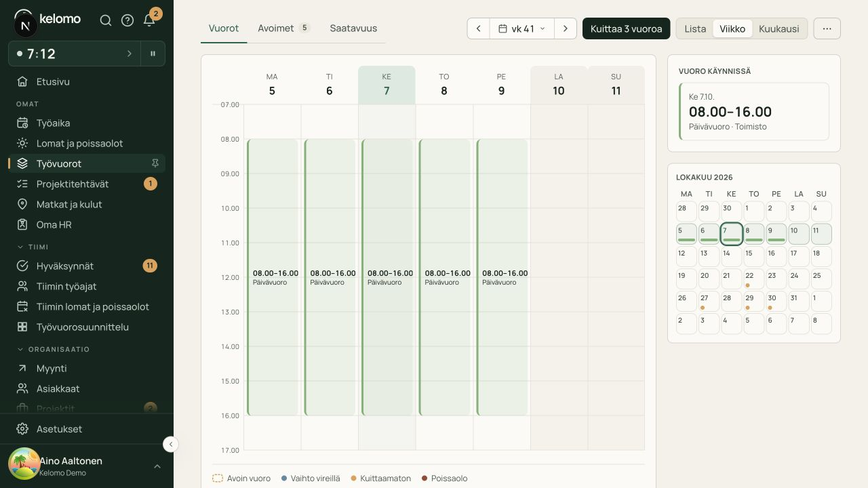Screen dimensions: 868x488
Task: Open search with the magnifier icon
Action: coord(106,20)
